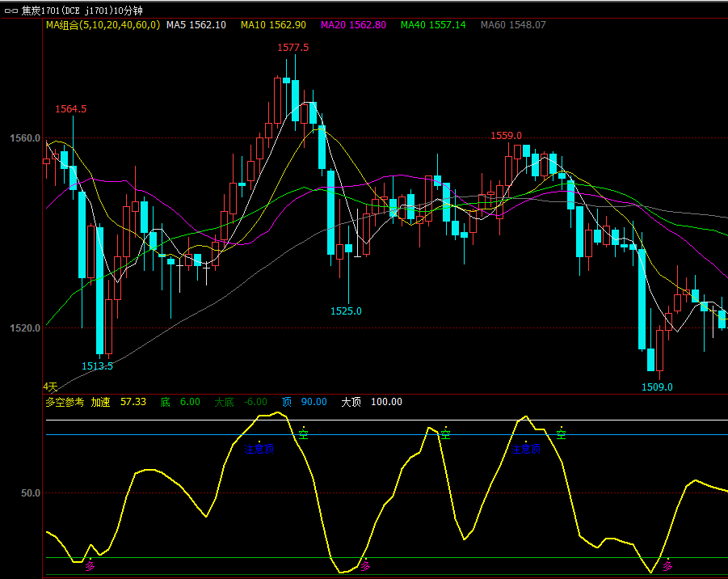Click the green MA40 1557.14 label
This screenshot has height=579, width=728.
[436, 25]
